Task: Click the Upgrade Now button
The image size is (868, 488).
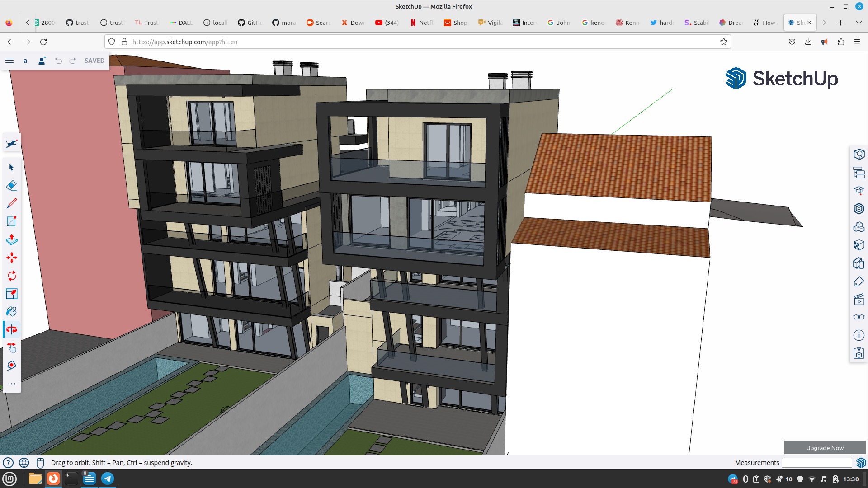Action: 825,448
